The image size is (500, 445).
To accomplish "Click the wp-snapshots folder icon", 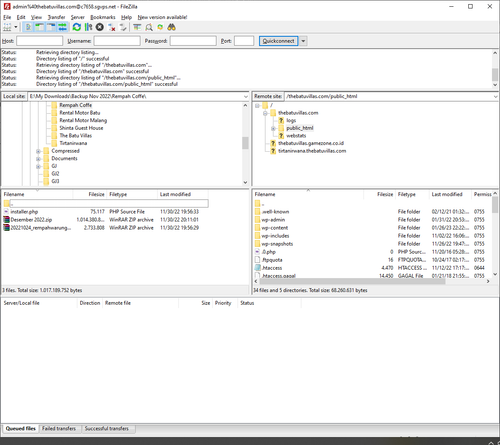I will coord(257,244).
